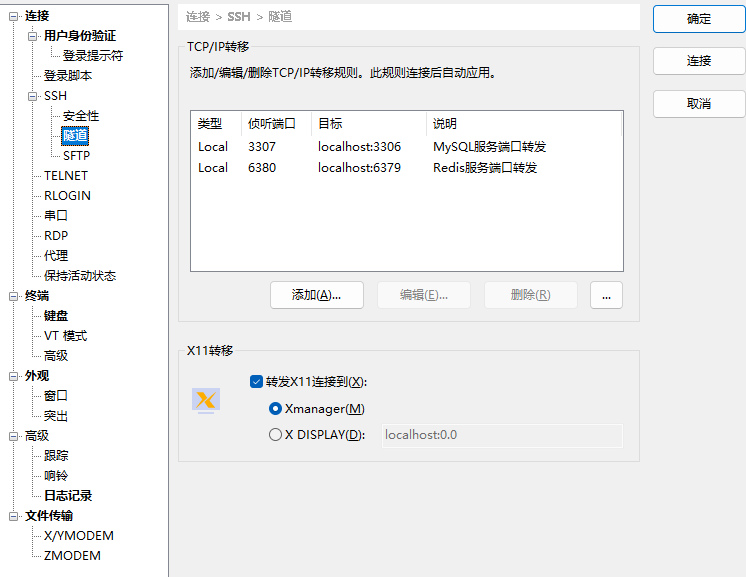Open 登录提示符 in the tree
This screenshot has height=577, width=746.
pos(93,56)
